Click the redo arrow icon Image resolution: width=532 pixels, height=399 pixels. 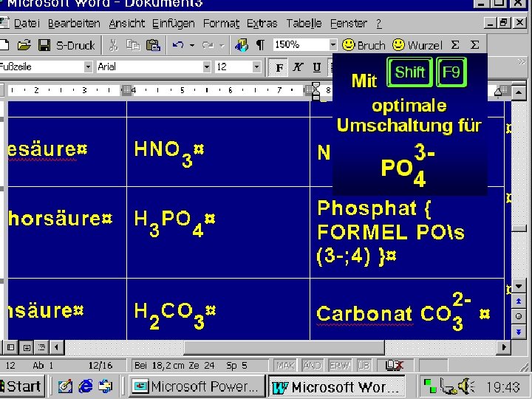pos(208,45)
